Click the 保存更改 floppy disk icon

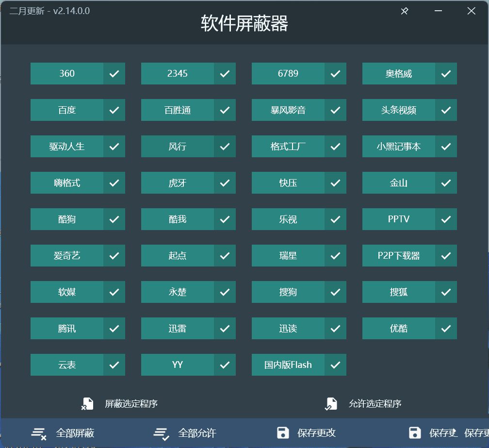283,433
